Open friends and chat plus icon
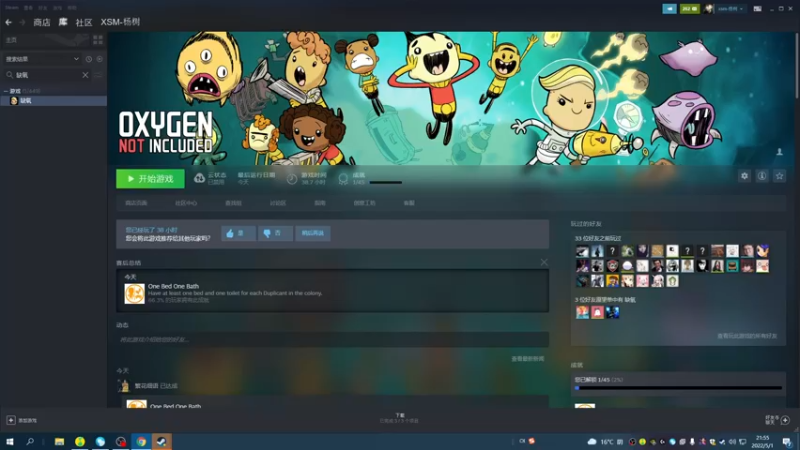The image size is (800, 450). click(x=785, y=420)
